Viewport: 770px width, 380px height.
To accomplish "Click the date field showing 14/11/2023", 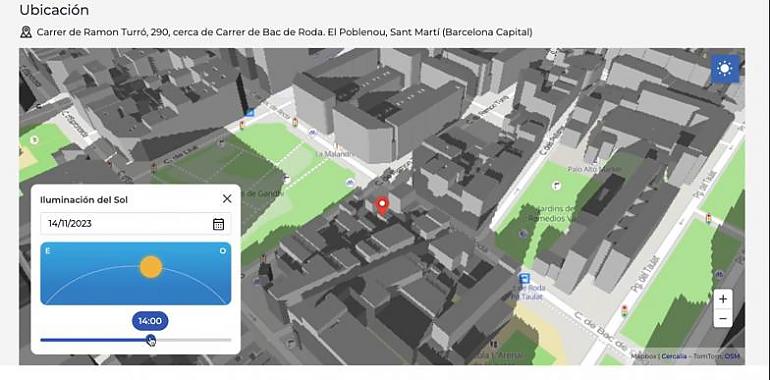I will 136,224.
